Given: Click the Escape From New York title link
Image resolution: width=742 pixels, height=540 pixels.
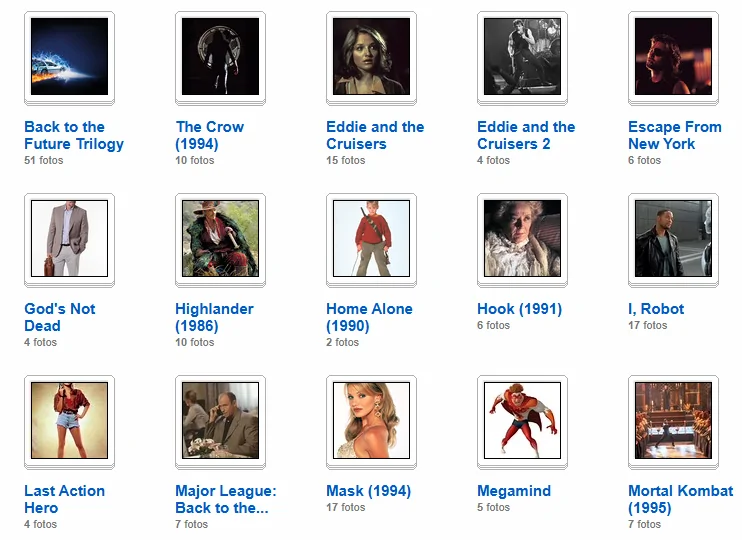Looking at the screenshot, I should 675,135.
